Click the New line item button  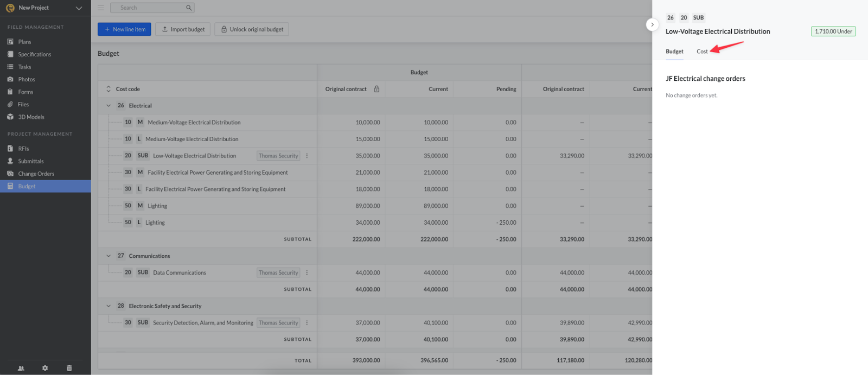tap(124, 29)
